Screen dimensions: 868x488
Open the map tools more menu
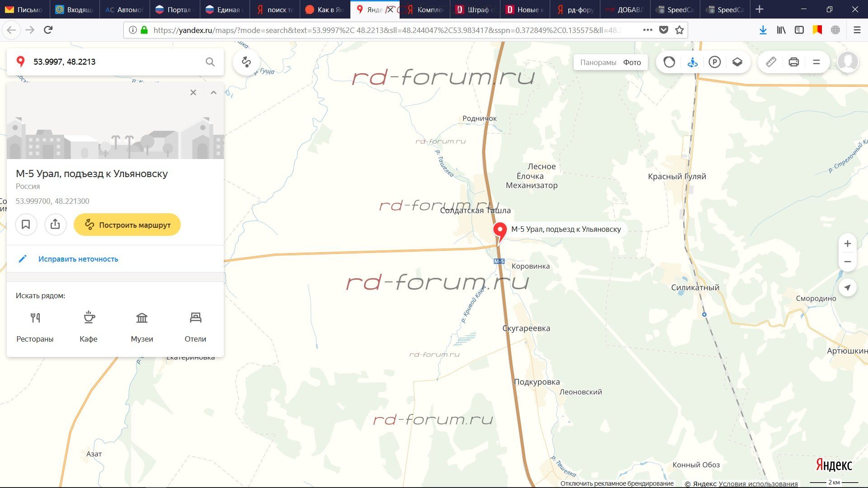[x=816, y=62]
